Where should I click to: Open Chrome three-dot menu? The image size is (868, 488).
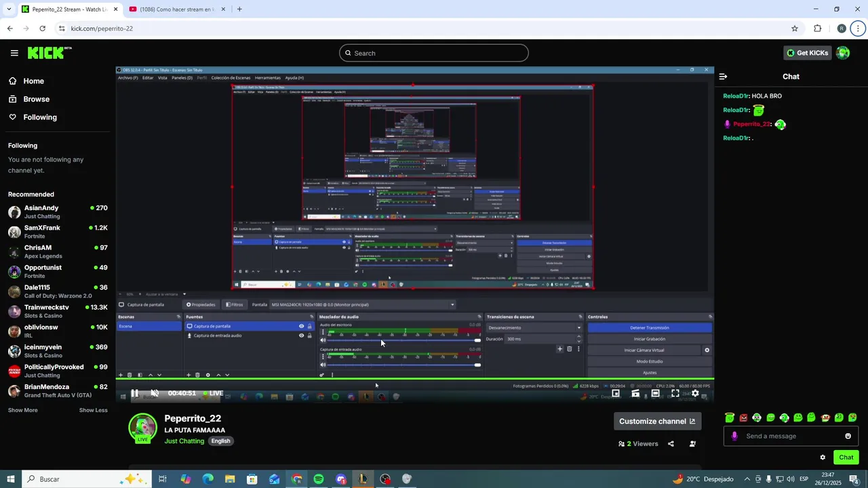[859, 28]
